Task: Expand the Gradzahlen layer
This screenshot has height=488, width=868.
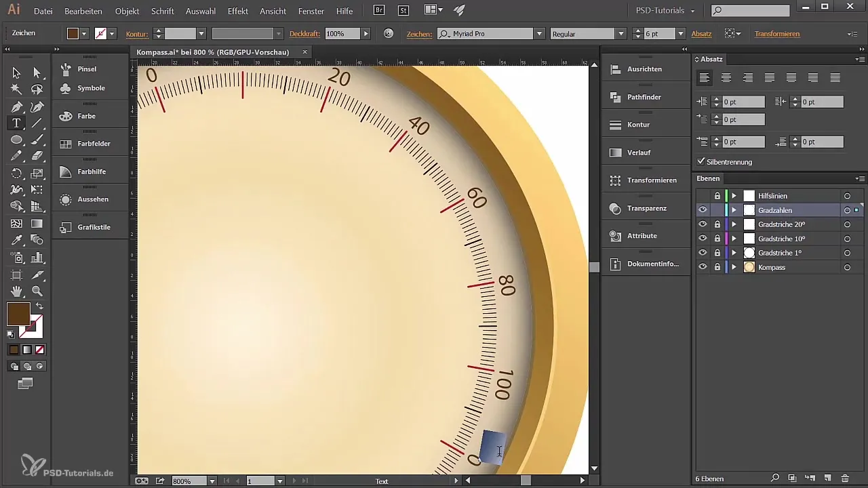Action: coord(734,210)
